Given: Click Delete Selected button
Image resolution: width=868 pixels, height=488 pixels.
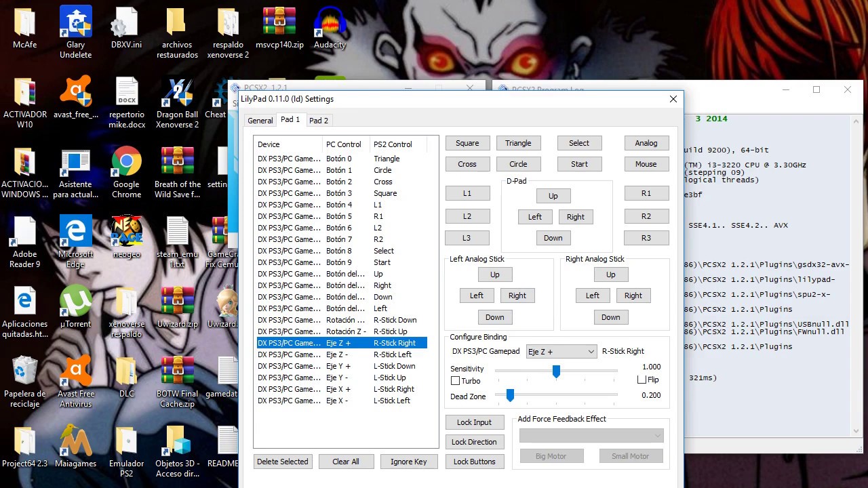Looking at the screenshot, I should (283, 462).
